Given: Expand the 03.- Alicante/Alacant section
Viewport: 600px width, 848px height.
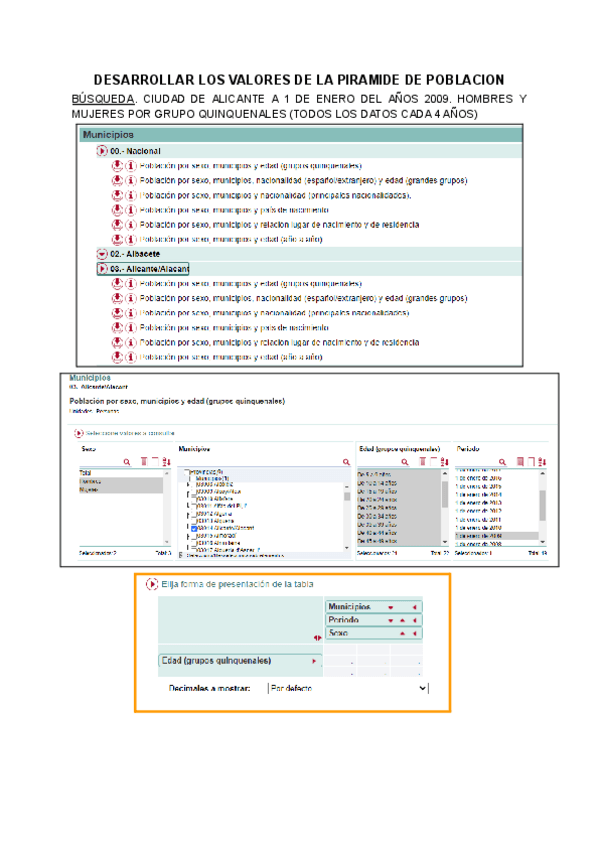Looking at the screenshot, I should click(x=102, y=268).
